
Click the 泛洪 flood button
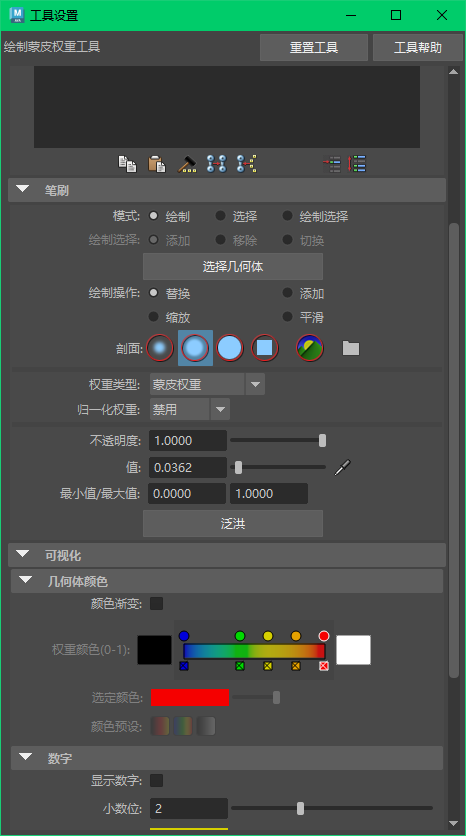[233, 524]
